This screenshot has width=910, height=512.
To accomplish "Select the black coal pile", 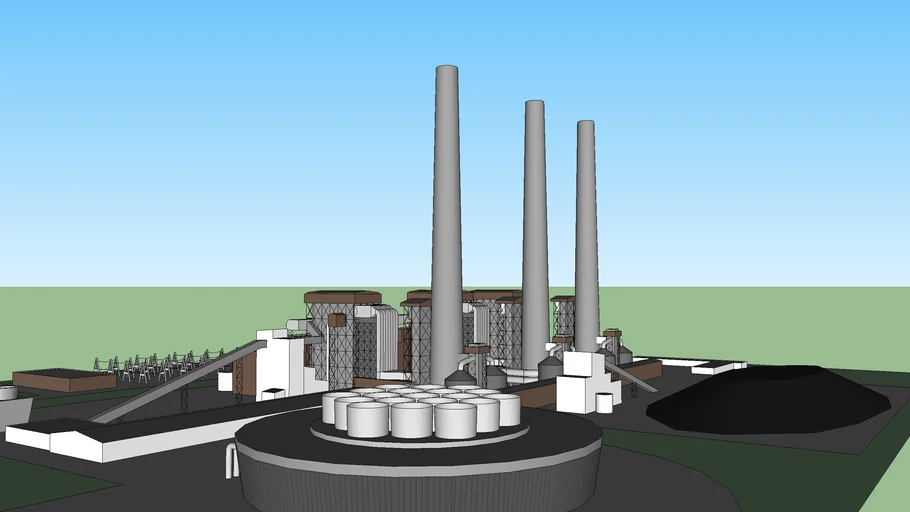I will (767, 399).
